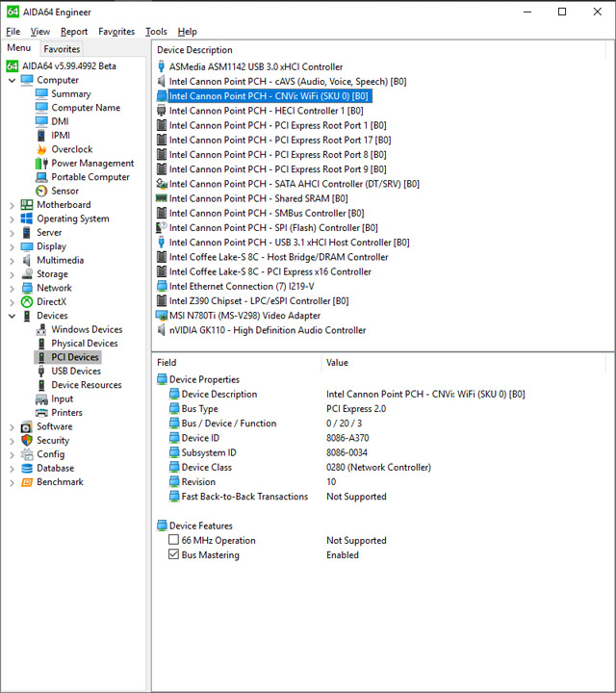Select PCI Express Root Port 17 row
This screenshot has width=616, height=693.
pos(280,141)
